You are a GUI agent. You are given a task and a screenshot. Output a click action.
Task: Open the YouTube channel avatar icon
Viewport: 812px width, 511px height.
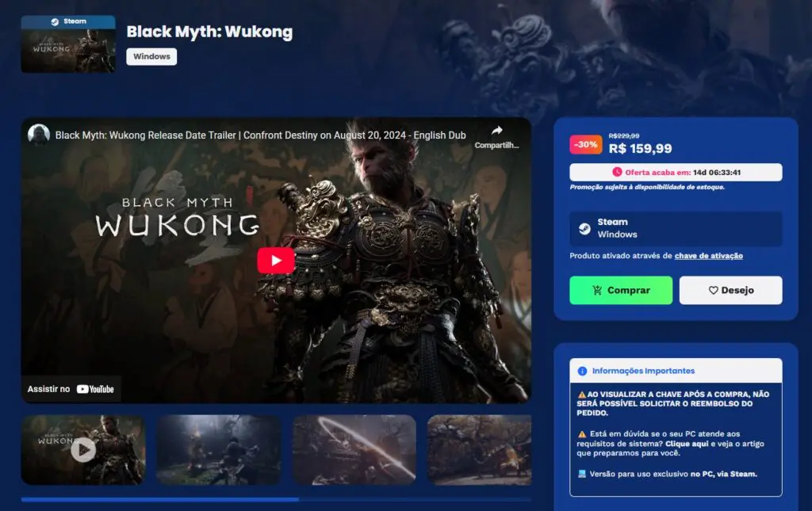click(39, 135)
